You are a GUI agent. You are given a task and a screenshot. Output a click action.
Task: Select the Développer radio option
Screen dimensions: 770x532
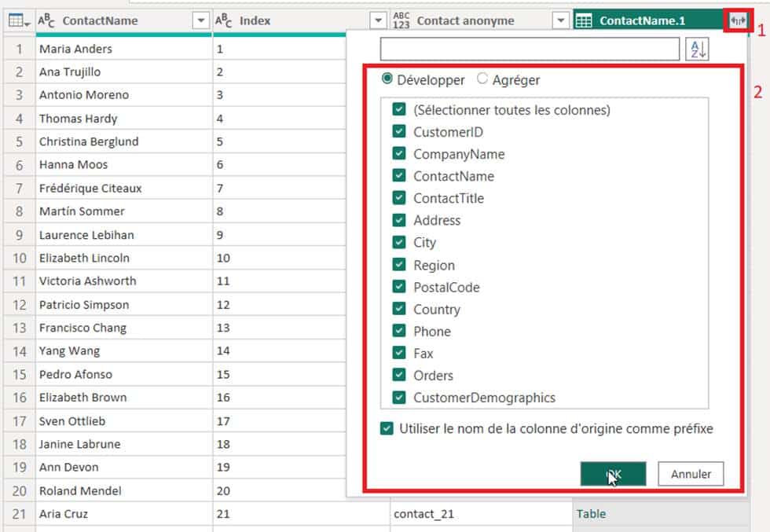click(x=387, y=79)
